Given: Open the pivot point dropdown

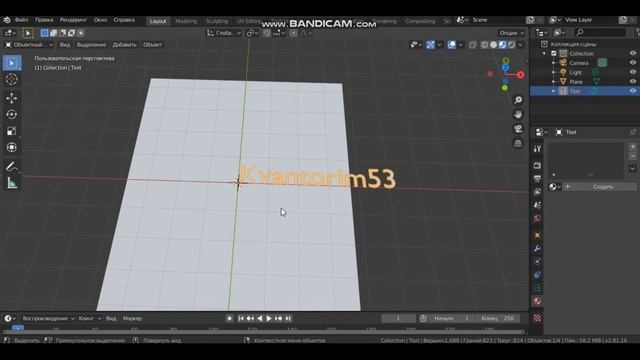Looking at the screenshot, I should [253, 33].
